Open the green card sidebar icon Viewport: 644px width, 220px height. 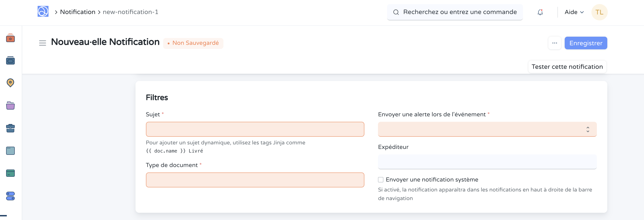point(10,173)
